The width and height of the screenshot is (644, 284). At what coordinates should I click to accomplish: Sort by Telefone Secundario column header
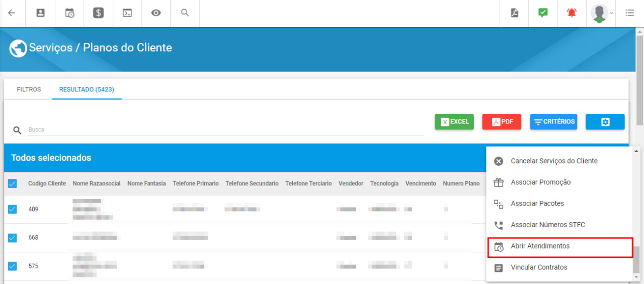[x=252, y=184]
